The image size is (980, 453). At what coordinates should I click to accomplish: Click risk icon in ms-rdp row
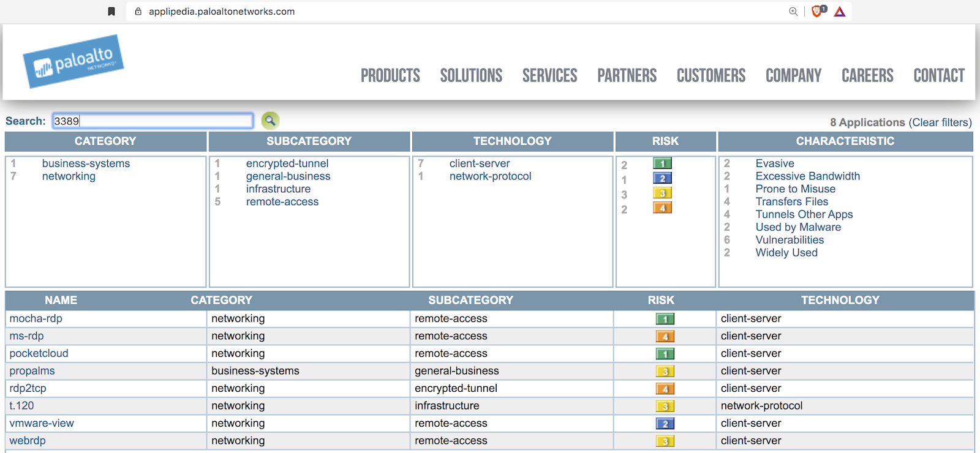[x=665, y=336]
